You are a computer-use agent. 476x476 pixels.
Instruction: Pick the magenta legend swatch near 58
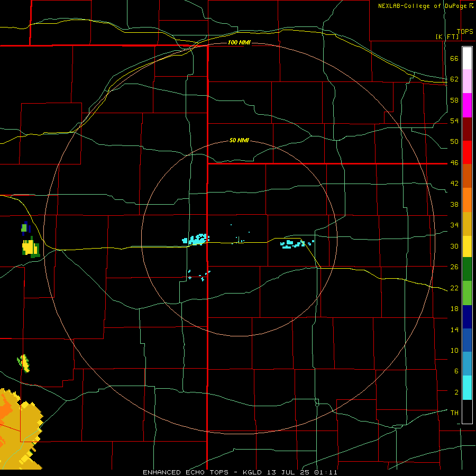[x=467, y=105]
